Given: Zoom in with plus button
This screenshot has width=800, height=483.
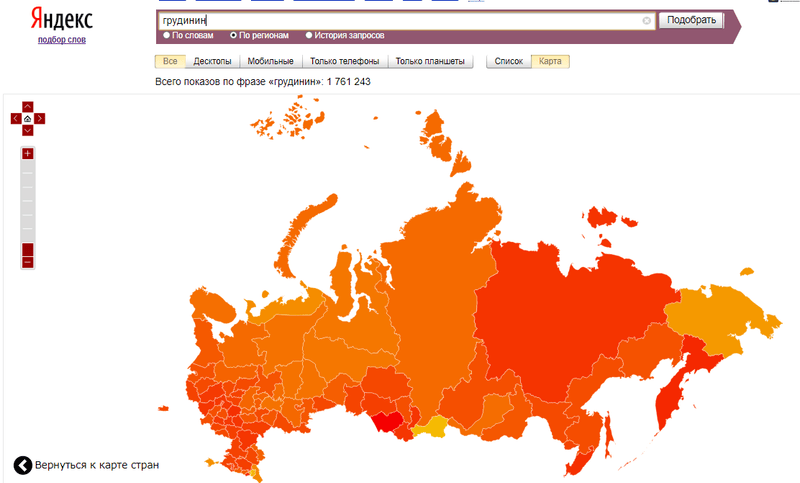Looking at the screenshot, I should tap(28, 154).
